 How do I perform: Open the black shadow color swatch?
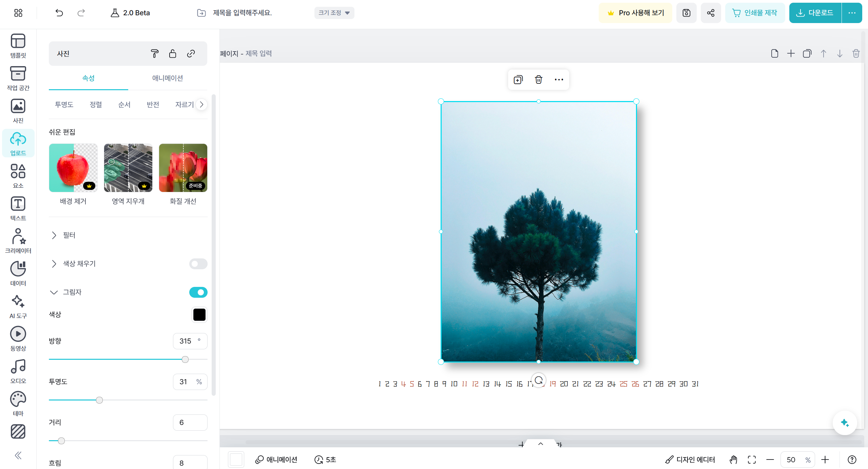(199, 315)
